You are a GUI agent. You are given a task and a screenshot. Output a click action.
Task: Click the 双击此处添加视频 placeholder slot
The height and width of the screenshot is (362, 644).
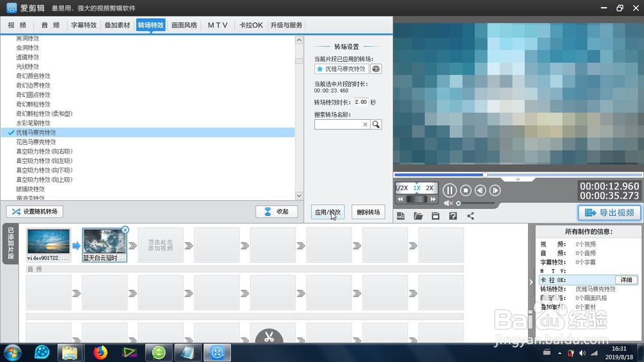pyautogui.click(x=160, y=245)
